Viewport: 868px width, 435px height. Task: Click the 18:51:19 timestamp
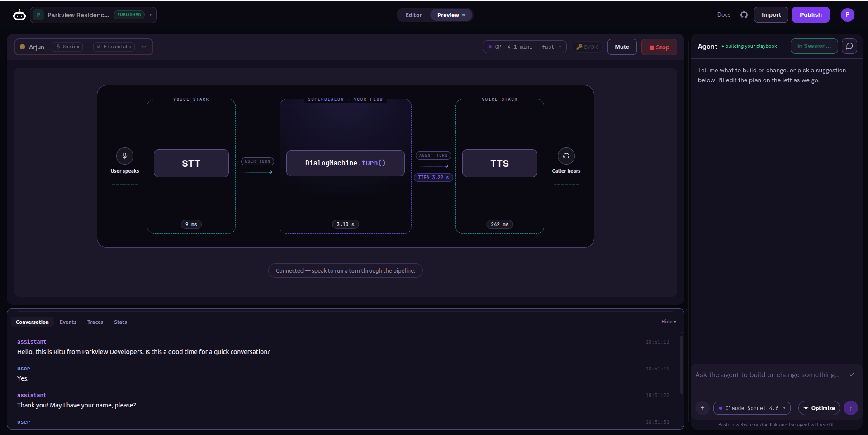tap(657, 369)
